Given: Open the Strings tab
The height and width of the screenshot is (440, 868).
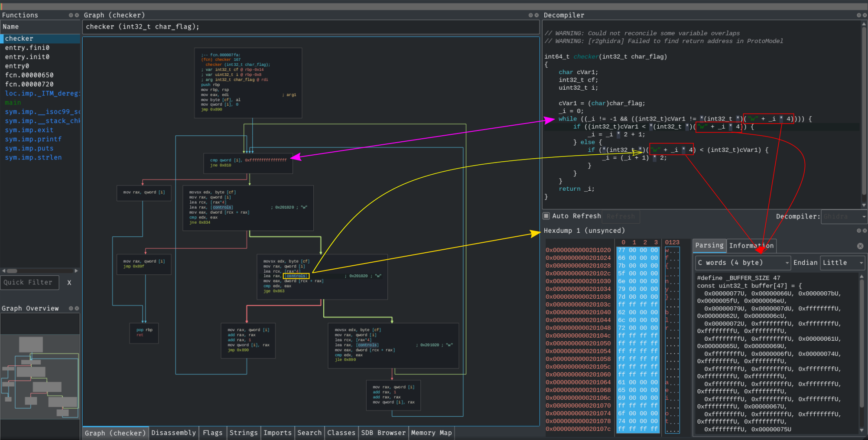Looking at the screenshot, I should pyautogui.click(x=243, y=433).
